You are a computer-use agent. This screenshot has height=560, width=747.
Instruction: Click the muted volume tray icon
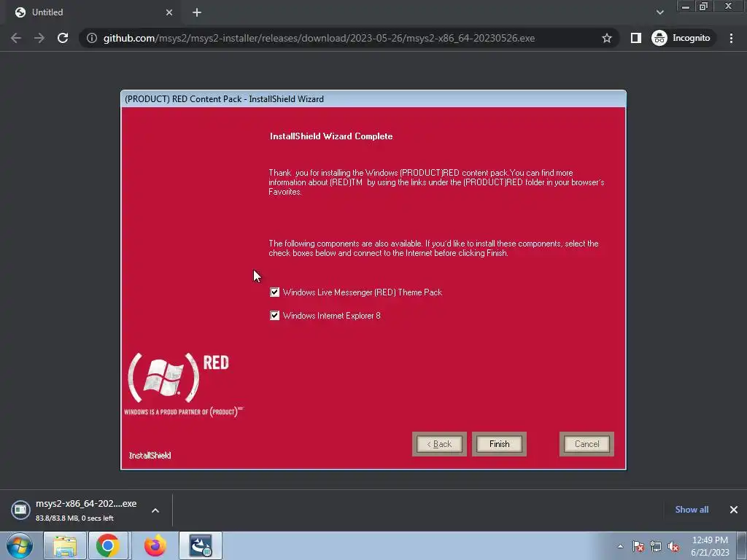tap(673, 546)
